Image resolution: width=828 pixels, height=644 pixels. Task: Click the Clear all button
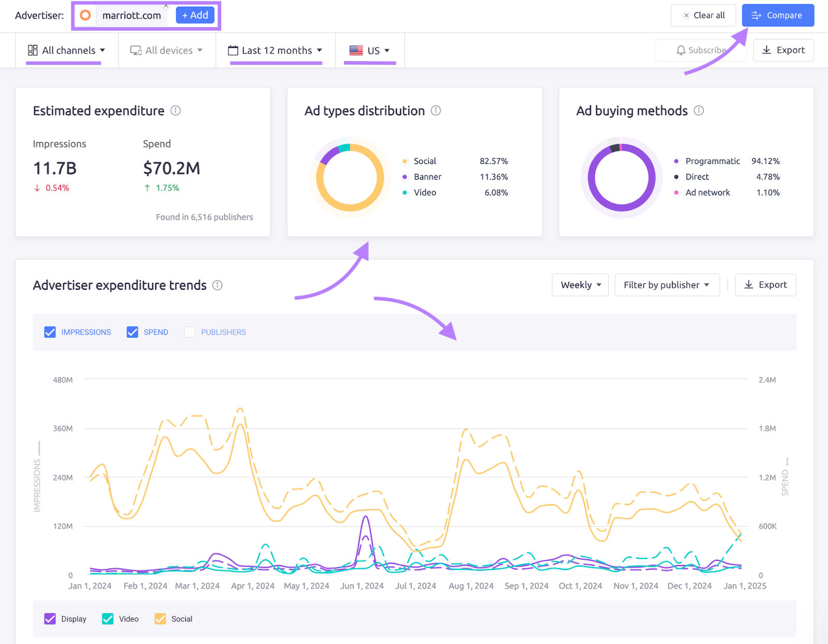click(x=703, y=15)
